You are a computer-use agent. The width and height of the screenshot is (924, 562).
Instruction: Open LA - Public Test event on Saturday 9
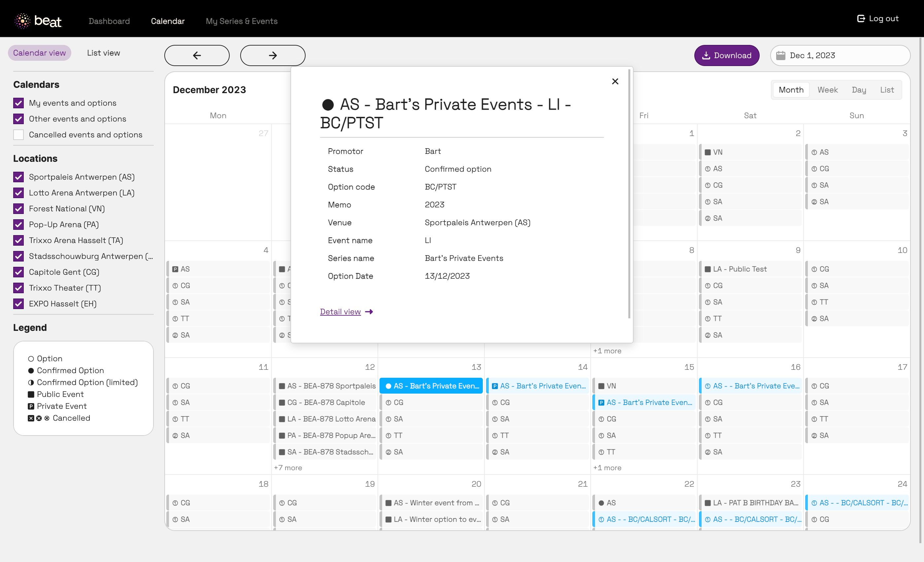pos(750,269)
